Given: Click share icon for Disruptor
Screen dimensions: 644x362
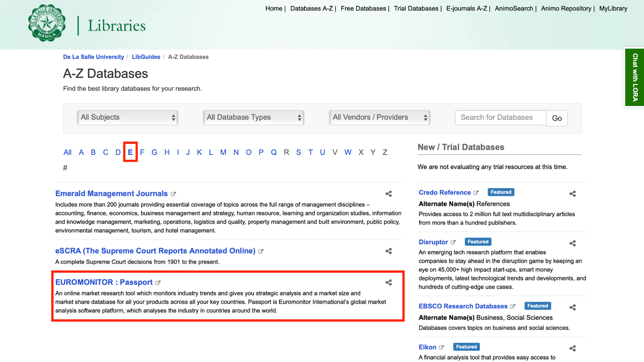Looking at the screenshot, I should click(572, 243).
